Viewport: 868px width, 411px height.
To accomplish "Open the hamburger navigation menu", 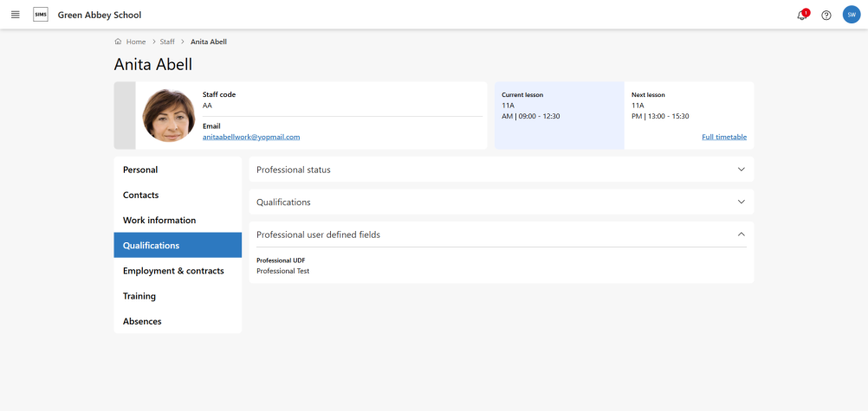I will 15,15.
